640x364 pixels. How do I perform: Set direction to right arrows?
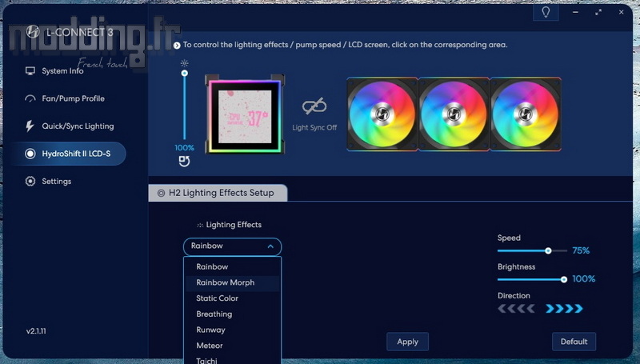pyautogui.click(x=565, y=309)
